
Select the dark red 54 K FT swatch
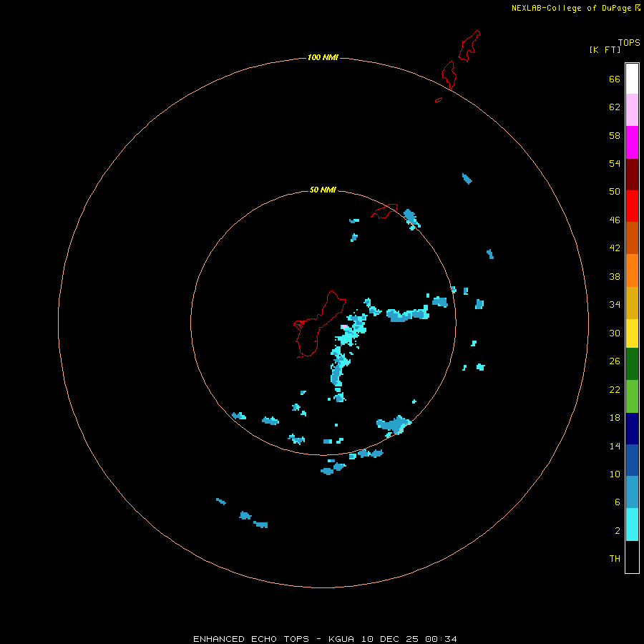pyautogui.click(x=632, y=174)
